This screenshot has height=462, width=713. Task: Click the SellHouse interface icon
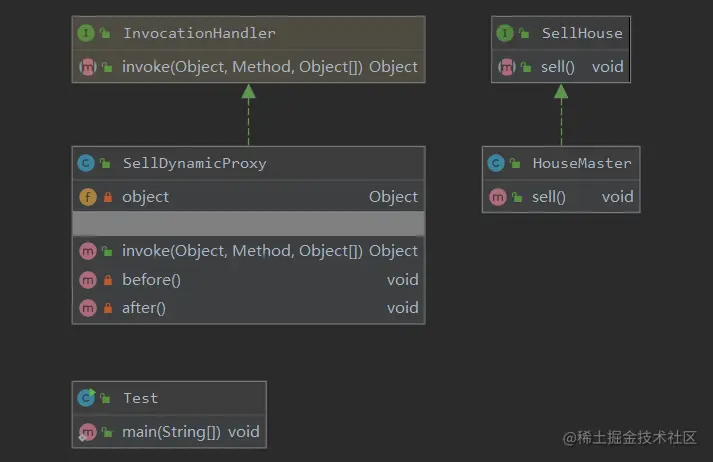[505, 33]
